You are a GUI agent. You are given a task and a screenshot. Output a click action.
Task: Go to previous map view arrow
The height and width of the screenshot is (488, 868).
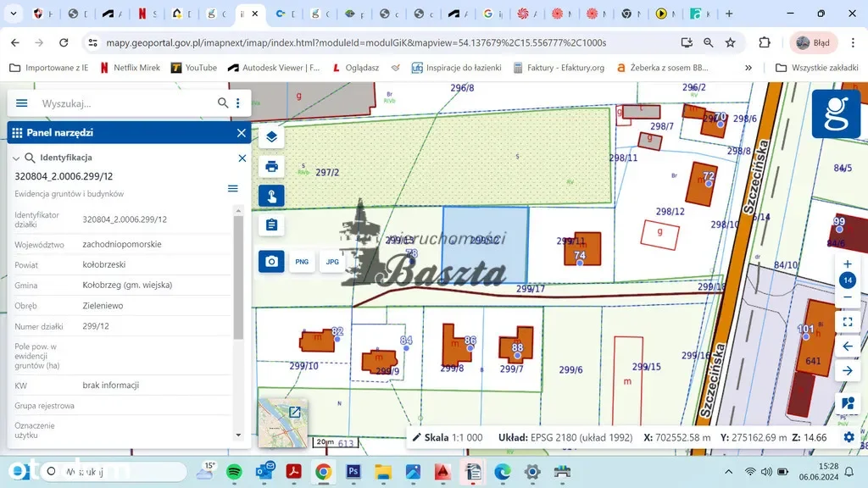coord(847,346)
